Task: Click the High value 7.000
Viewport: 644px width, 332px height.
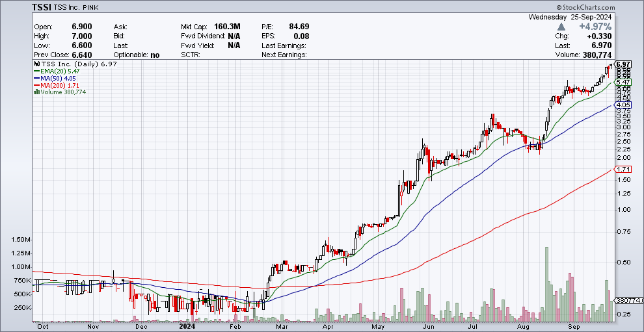Action: click(82, 36)
